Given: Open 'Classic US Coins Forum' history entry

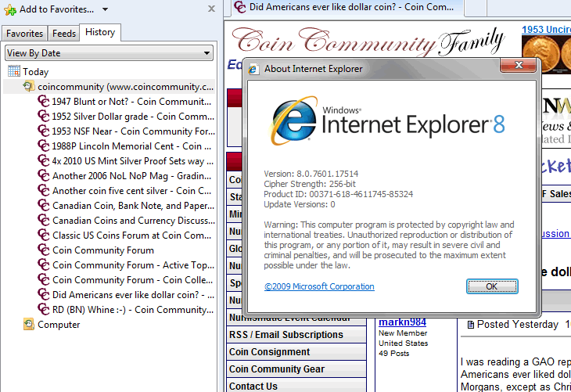Looking at the screenshot, I should tap(132, 236).
